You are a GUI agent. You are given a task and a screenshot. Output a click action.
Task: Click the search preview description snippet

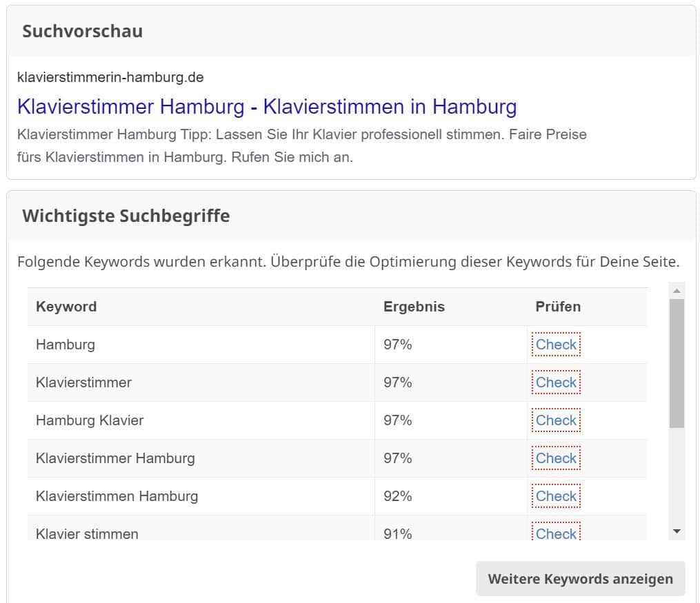[x=302, y=146]
